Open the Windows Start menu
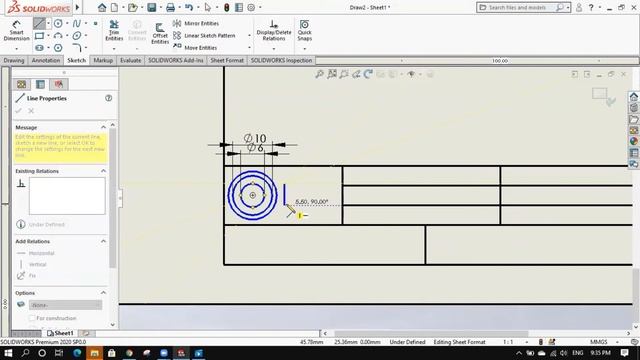 (8, 353)
